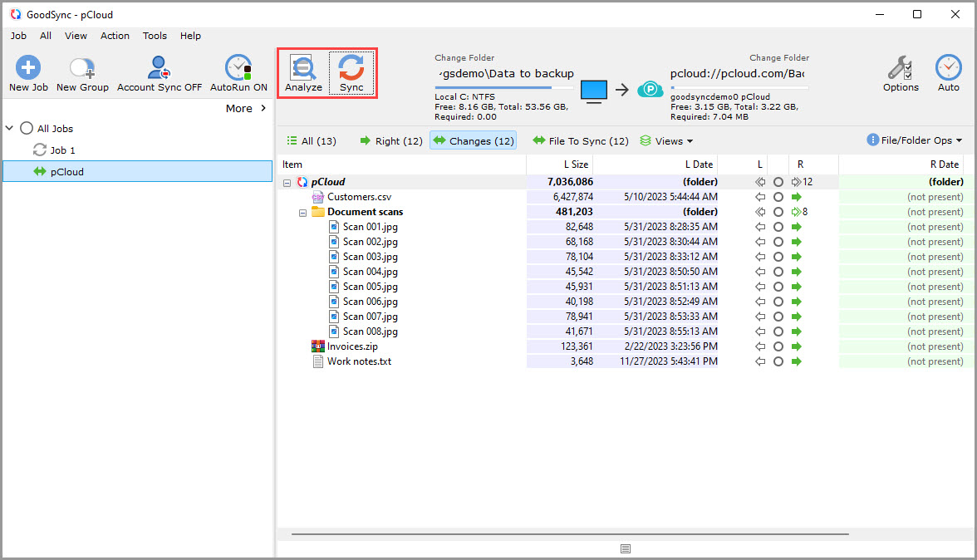Click the local computer monitor icon
977x560 pixels.
594,91
